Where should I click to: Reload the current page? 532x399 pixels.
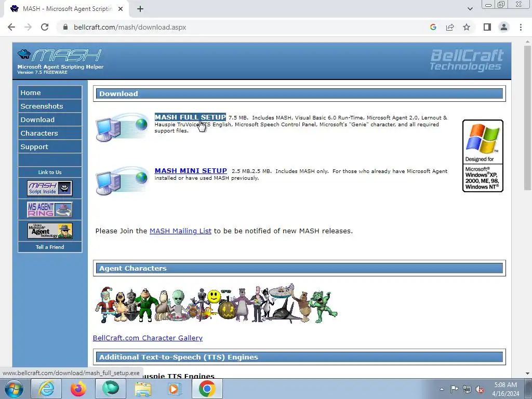(45, 27)
